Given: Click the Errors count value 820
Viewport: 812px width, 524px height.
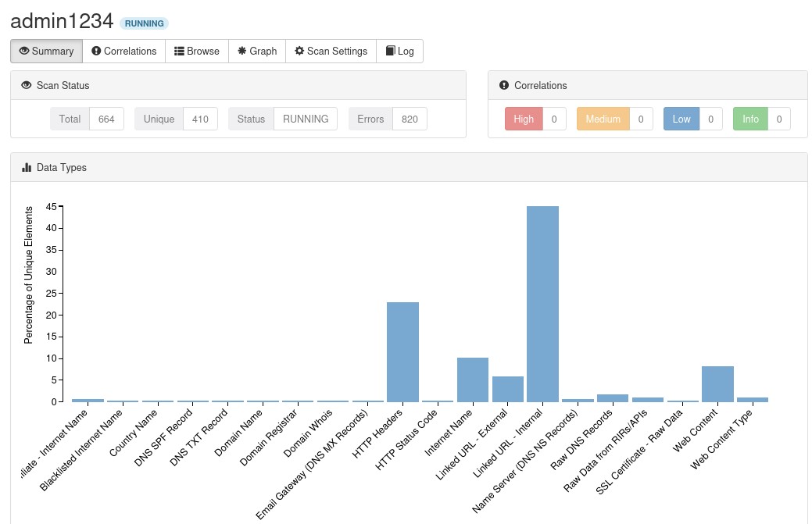Looking at the screenshot, I should (410, 119).
